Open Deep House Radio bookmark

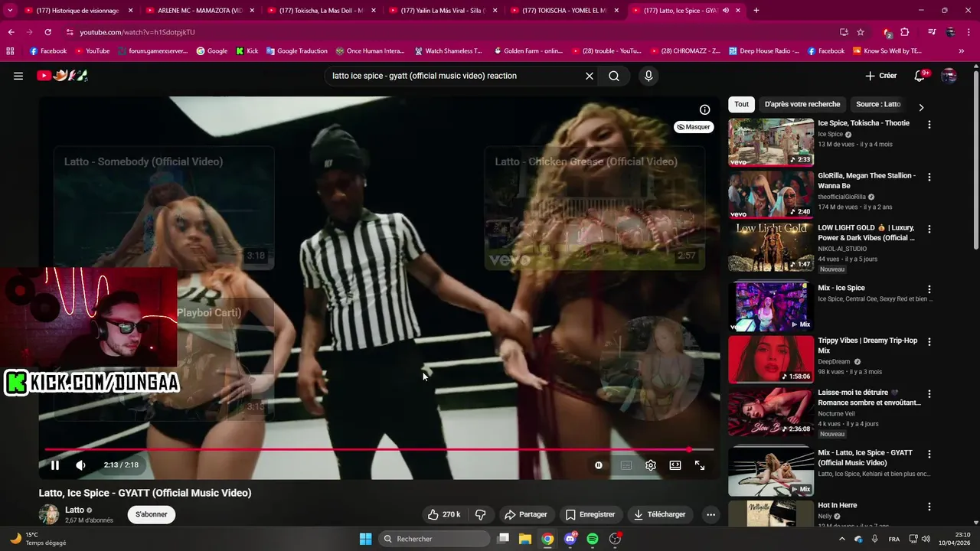click(x=763, y=51)
